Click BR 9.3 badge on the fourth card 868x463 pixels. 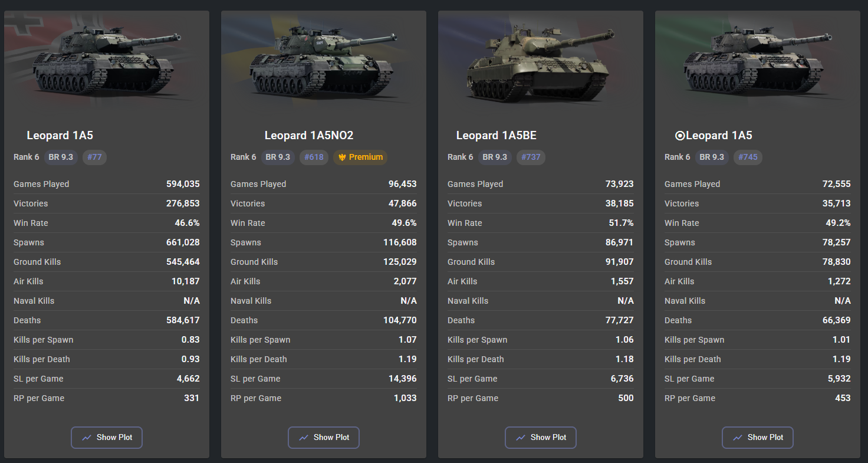point(712,157)
